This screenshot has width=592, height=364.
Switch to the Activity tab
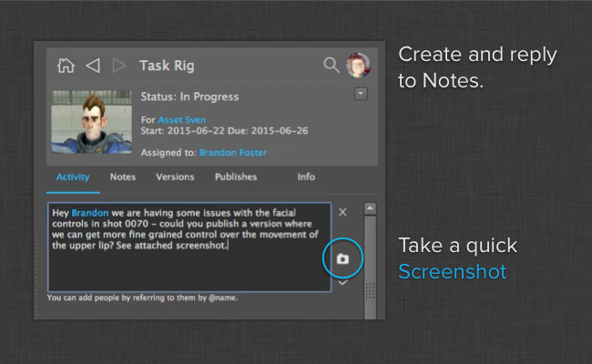[73, 177]
